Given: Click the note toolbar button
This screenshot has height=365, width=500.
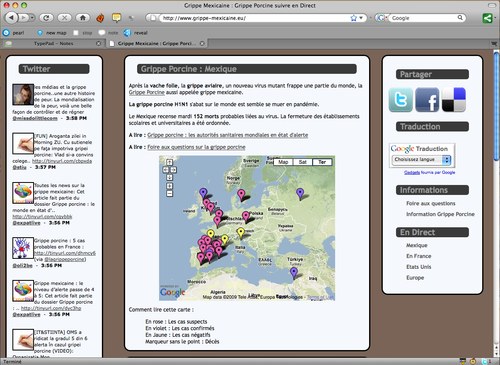Looking at the screenshot, I should pyautogui.click(x=108, y=33).
